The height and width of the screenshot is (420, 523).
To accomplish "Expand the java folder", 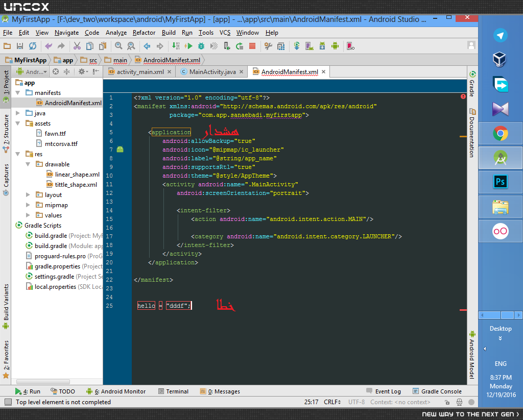I will click(18, 113).
